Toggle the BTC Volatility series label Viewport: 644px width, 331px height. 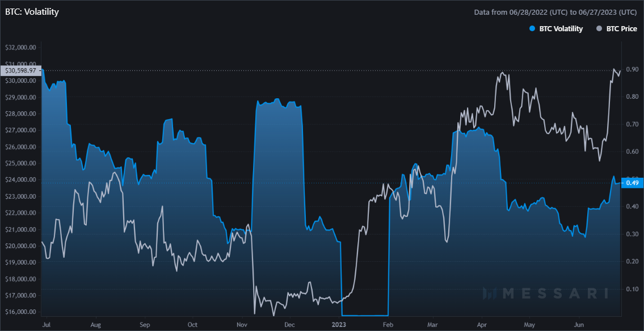pyautogui.click(x=561, y=29)
